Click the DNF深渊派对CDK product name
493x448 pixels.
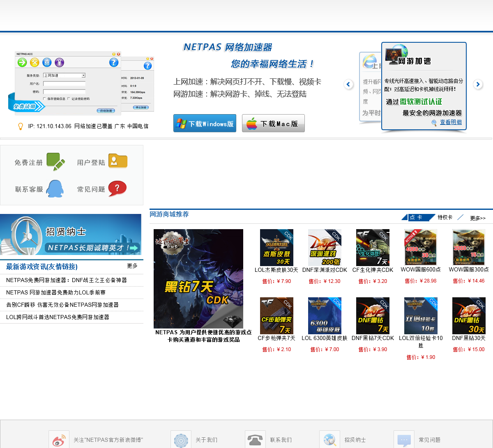pyautogui.click(x=325, y=270)
